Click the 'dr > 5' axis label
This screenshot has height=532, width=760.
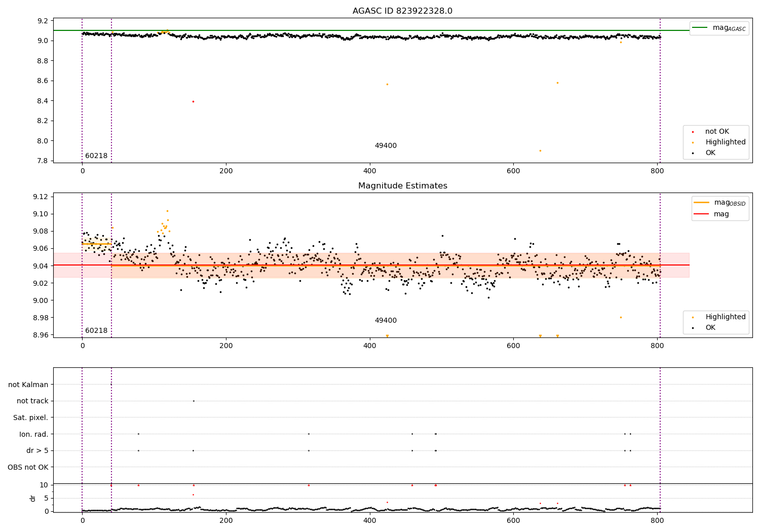coord(37,450)
